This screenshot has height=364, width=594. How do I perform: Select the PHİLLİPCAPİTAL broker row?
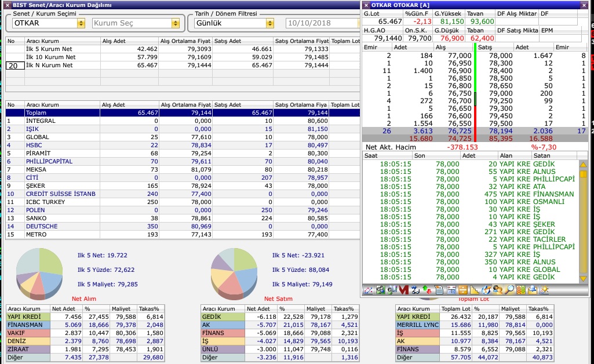pyautogui.click(x=183, y=161)
